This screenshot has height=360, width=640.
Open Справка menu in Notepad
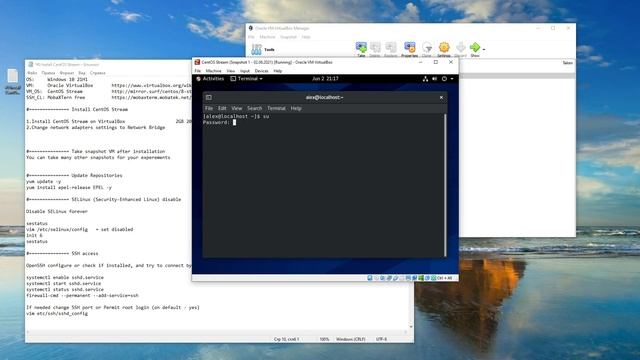pos(98,73)
